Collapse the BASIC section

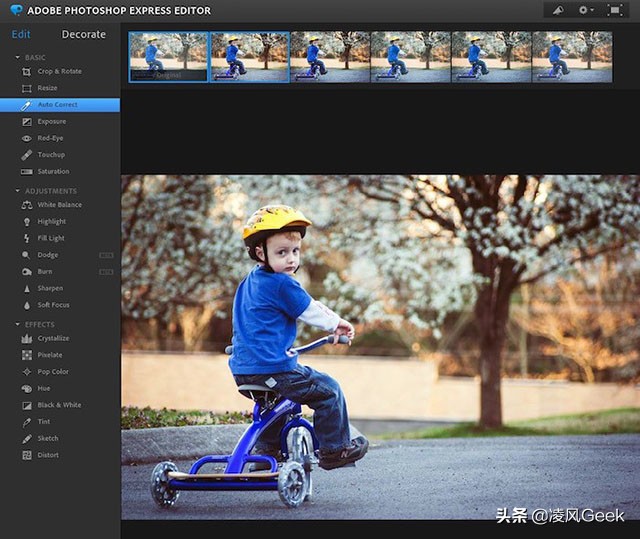pyautogui.click(x=17, y=58)
